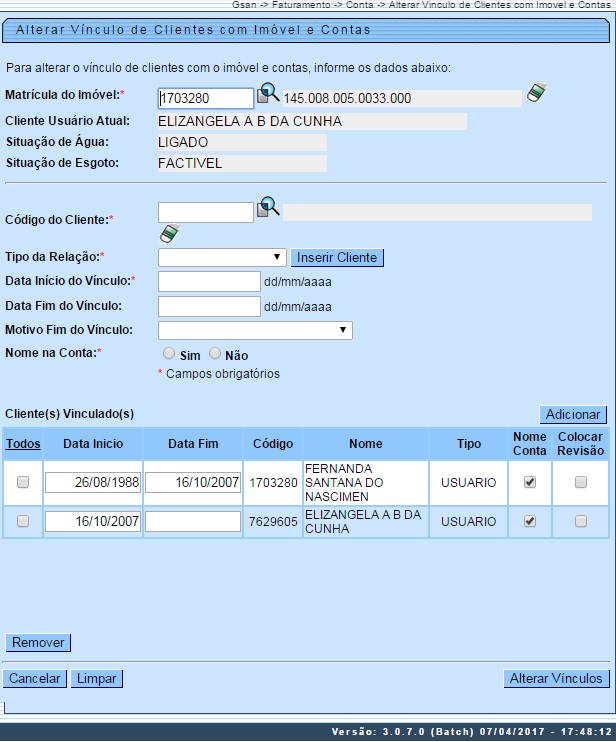Click the Todos link in table header

(x=23, y=444)
